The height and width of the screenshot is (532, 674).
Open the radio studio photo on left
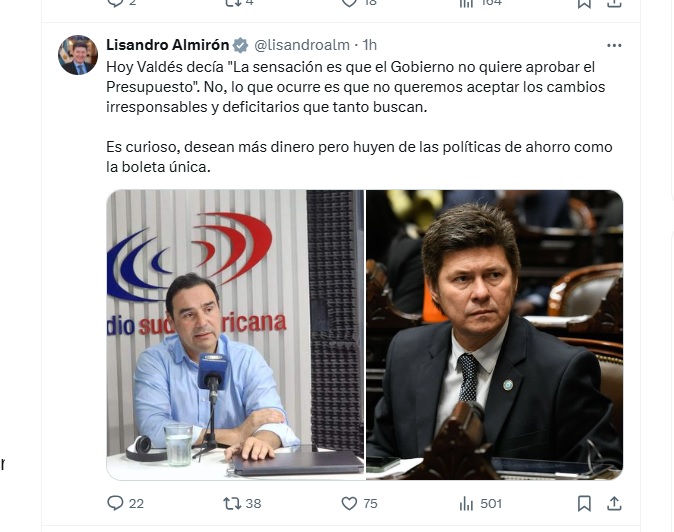click(x=235, y=335)
